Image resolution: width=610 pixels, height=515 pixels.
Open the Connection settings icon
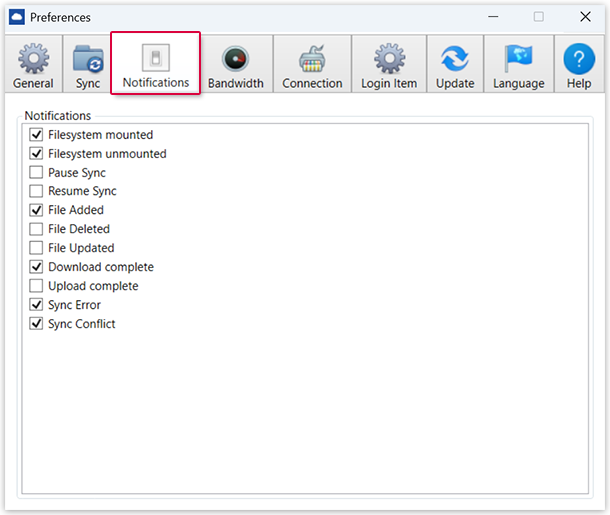point(312,59)
